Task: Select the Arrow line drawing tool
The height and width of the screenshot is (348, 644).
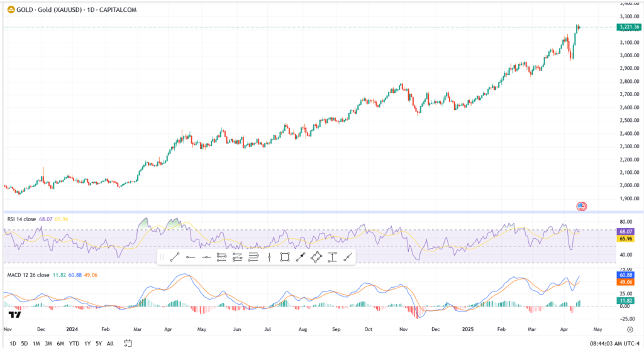Action: 301,257
